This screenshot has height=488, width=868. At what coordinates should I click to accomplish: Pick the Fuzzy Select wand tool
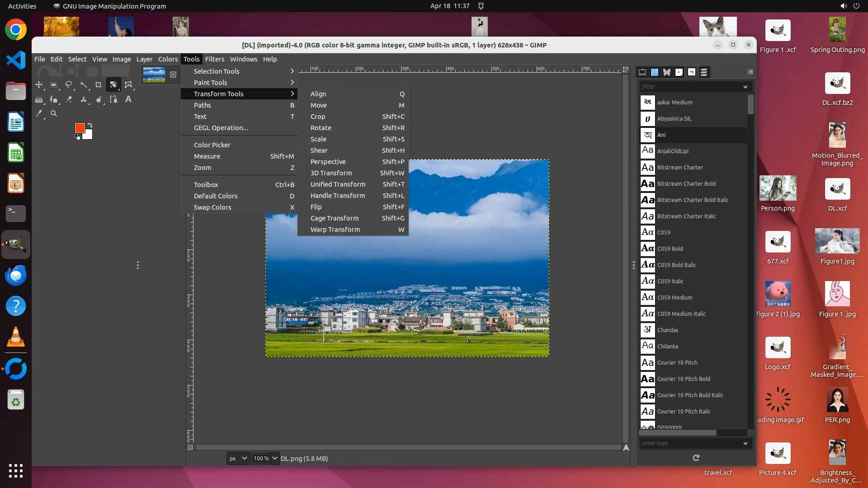[84, 84]
